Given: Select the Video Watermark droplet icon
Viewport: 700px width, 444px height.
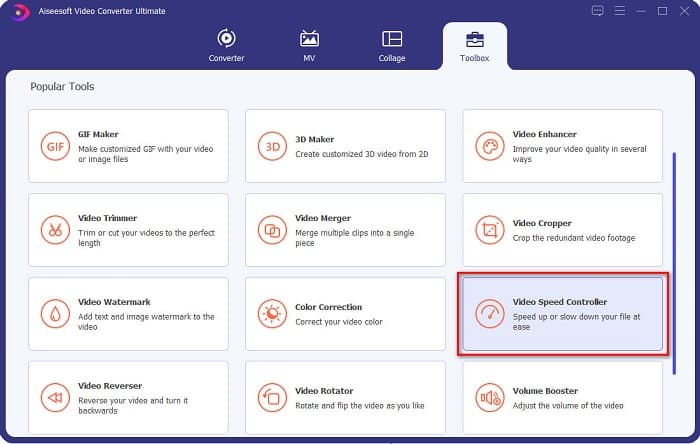Looking at the screenshot, I should pos(55,314).
